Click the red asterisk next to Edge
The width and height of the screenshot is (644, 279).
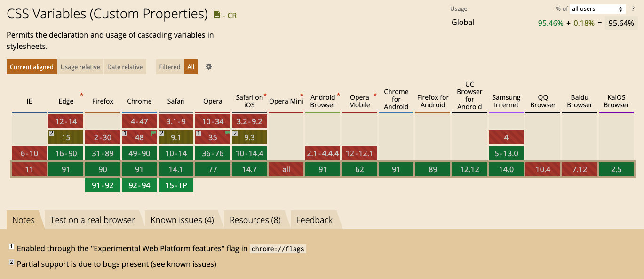(x=81, y=95)
